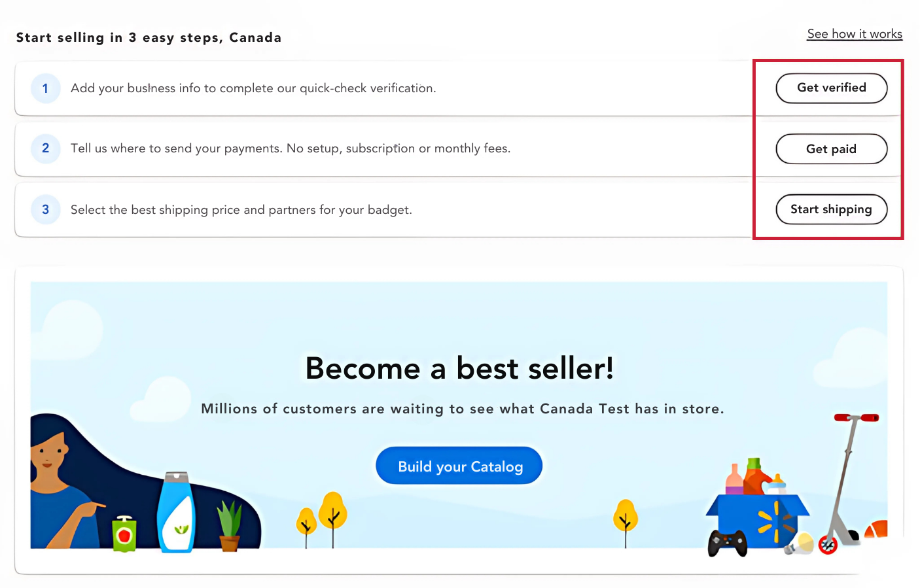The height and width of the screenshot is (588, 920).
Task: Click the Start shipping button
Action: [x=831, y=209]
